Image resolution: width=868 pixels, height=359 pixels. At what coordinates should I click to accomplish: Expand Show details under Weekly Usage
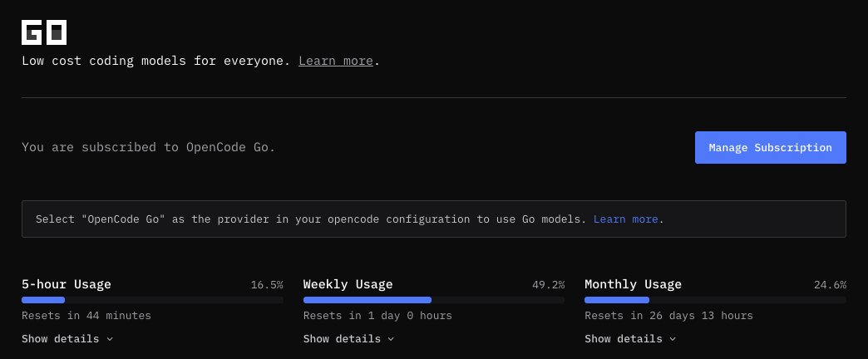click(x=348, y=338)
